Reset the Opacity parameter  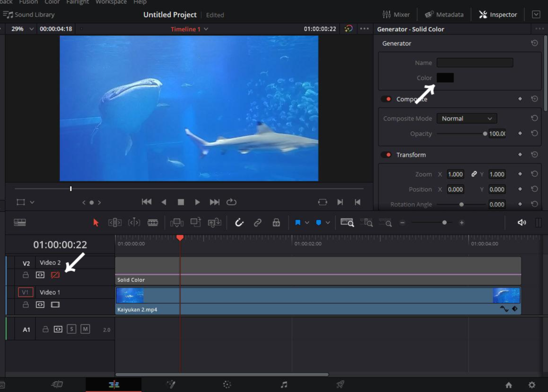(x=534, y=134)
